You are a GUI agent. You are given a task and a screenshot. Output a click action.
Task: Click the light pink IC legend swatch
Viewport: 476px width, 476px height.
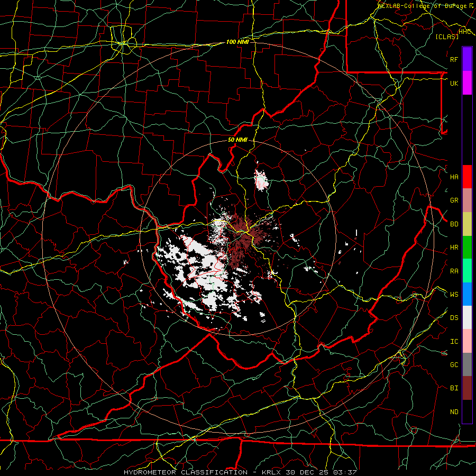point(467,341)
